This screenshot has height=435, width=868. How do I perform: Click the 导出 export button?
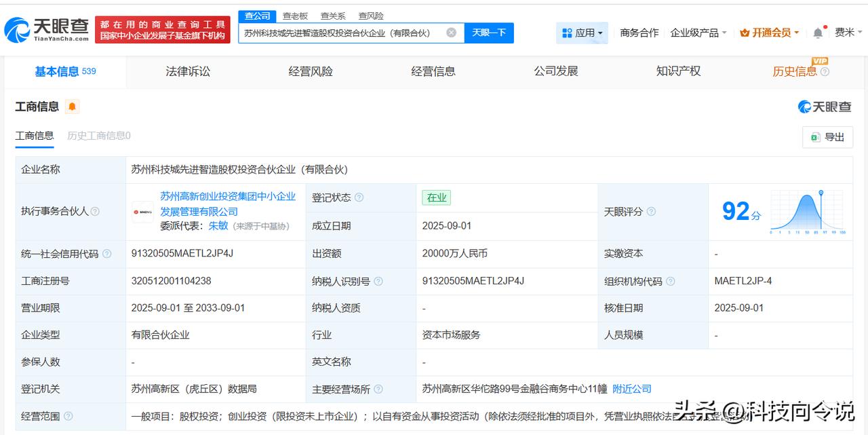[x=827, y=137]
